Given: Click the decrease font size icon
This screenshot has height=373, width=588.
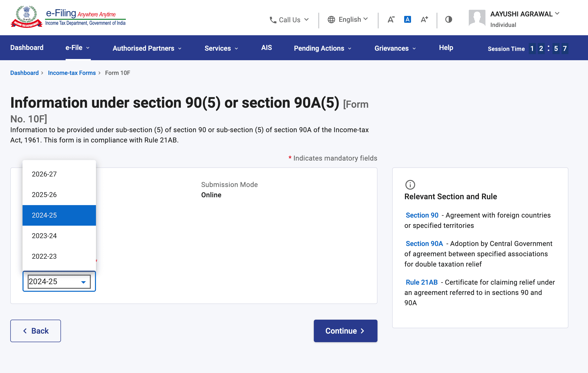Looking at the screenshot, I should [391, 20].
